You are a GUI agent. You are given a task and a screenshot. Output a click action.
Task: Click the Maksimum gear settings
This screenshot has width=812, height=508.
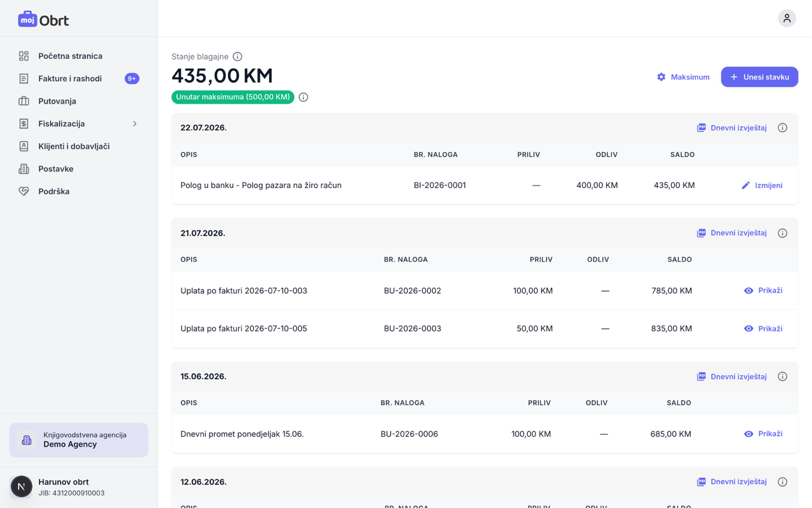(x=683, y=77)
